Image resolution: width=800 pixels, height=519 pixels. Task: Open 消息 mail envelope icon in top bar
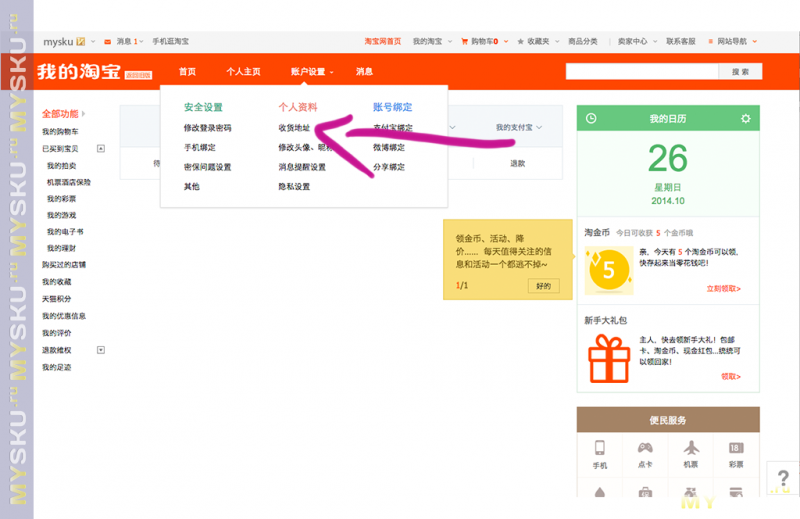(107, 42)
